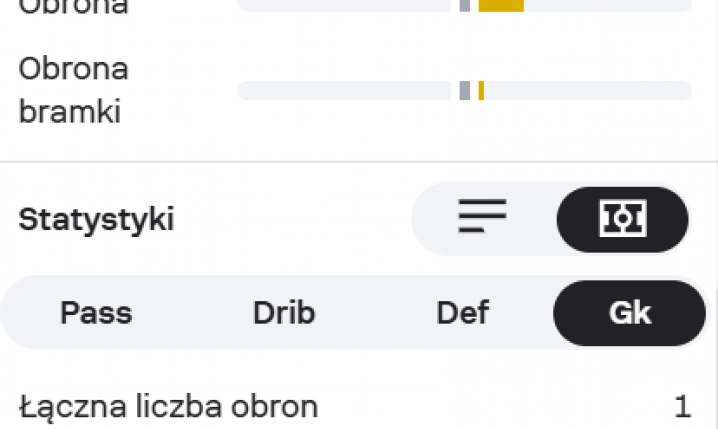Click left end of Obrona bramki track
The height and width of the screenshot is (429, 718).
point(245,91)
